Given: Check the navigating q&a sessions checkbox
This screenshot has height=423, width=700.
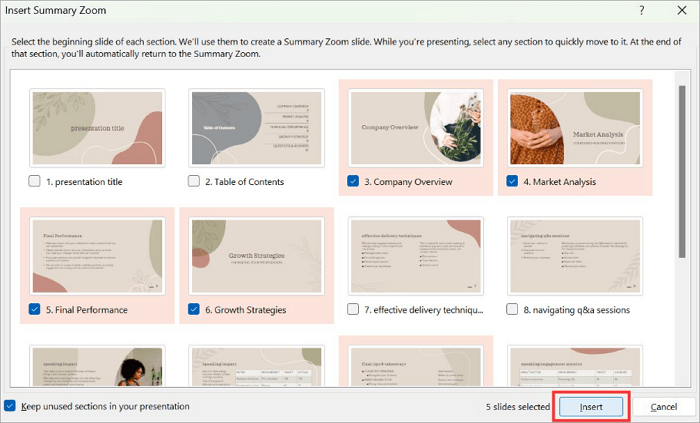Looking at the screenshot, I should pyautogui.click(x=512, y=309).
